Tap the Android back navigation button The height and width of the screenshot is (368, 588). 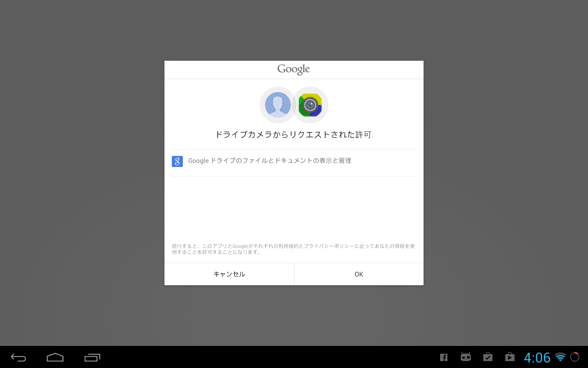pos(18,357)
